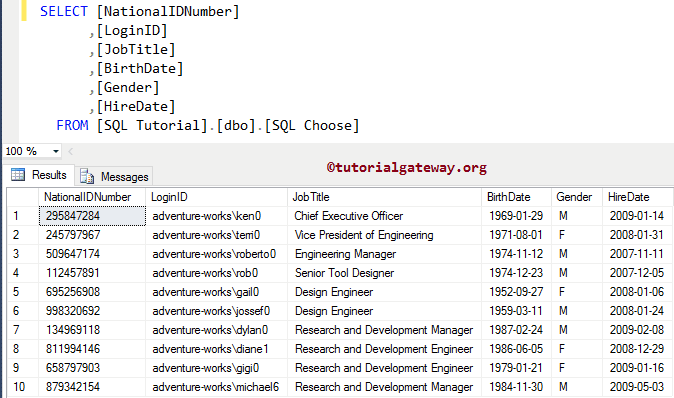674x398 pixels.
Task: Click adventure-works\dylan0 login cell
Action: coord(216,330)
